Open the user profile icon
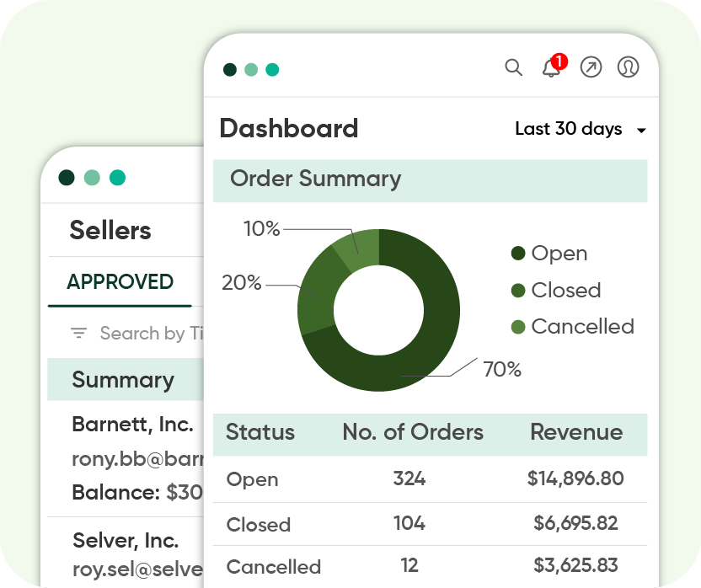This screenshot has height=588, width=701. coord(628,67)
